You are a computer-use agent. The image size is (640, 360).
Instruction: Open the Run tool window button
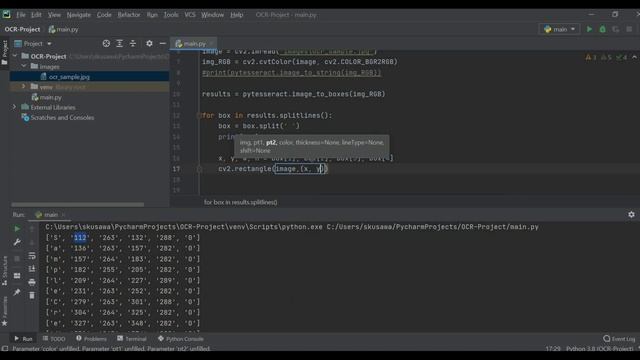tap(23, 339)
